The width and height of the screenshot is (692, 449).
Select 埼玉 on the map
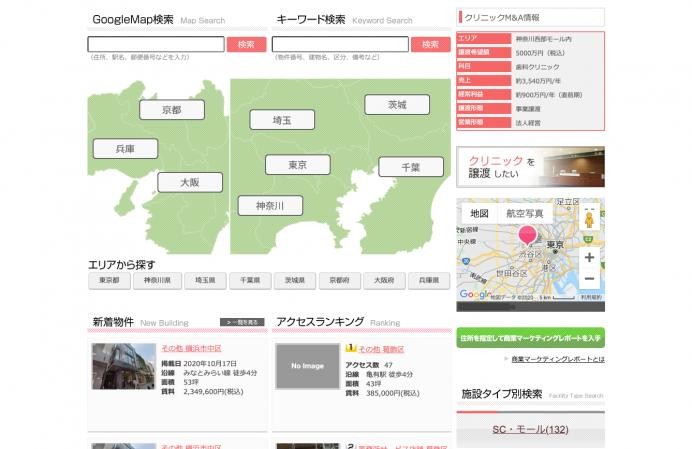coord(282,120)
